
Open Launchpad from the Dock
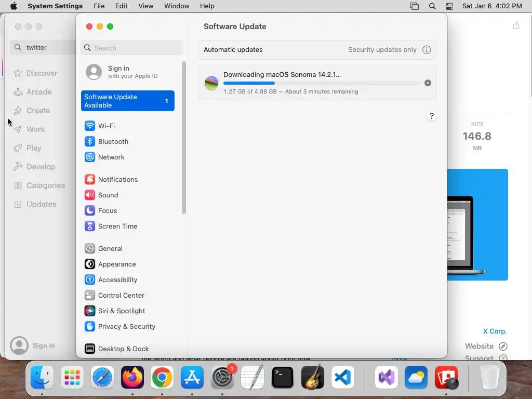[x=72, y=377]
